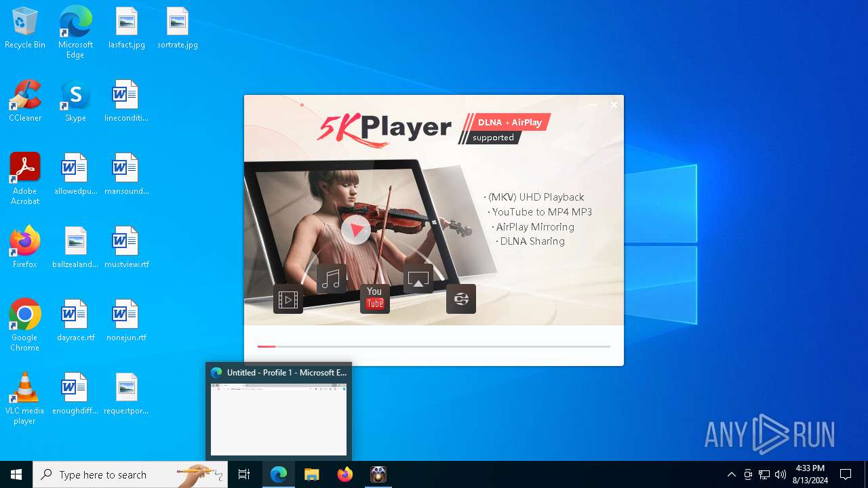Click the music note icon in 5KPlayer
The image size is (868, 488).
(x=332, y=279)
